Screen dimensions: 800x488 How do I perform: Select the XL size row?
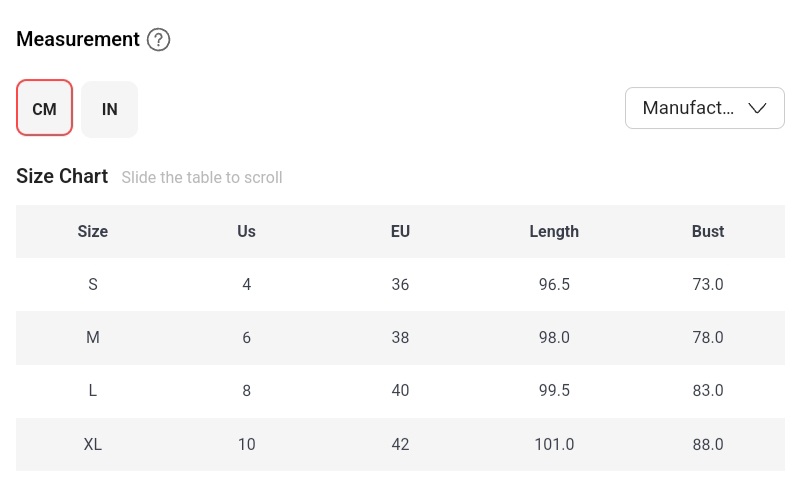[x=93, y=444]
